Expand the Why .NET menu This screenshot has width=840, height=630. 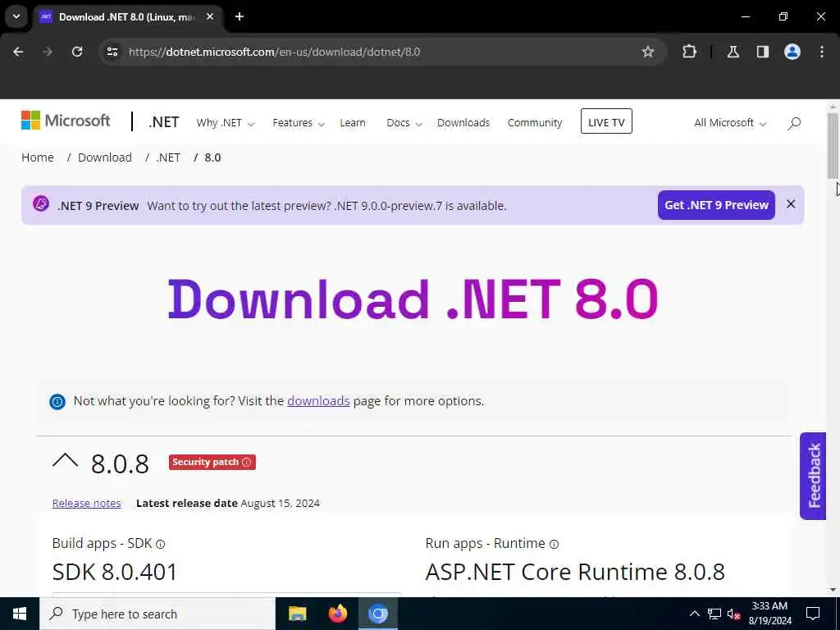225,123
